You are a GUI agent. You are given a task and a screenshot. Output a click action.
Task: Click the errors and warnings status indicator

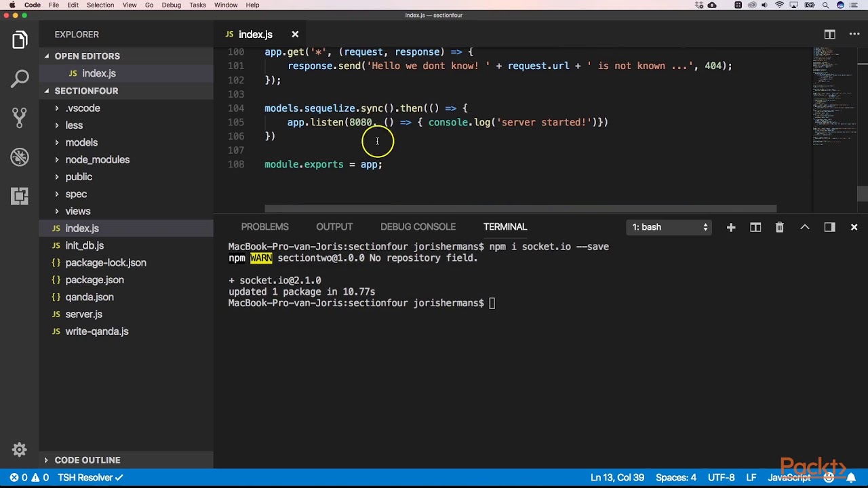(x=29, y=478)
